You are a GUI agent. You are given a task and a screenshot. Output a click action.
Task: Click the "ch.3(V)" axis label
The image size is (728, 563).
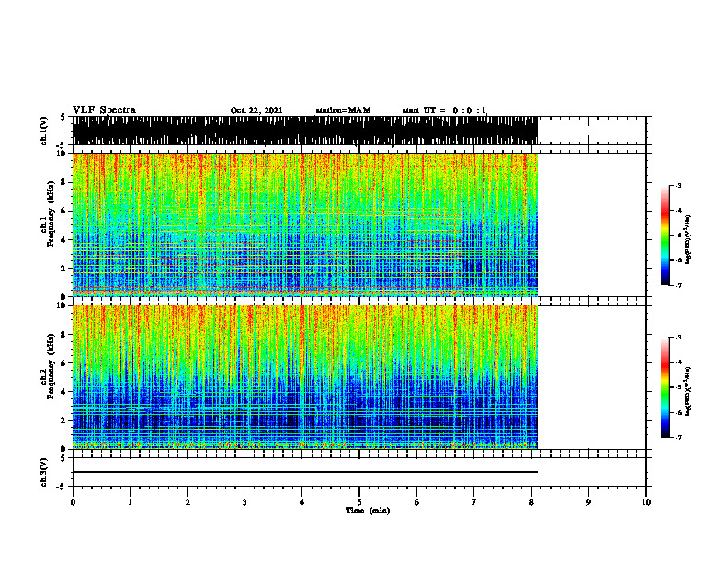(44, 472)
